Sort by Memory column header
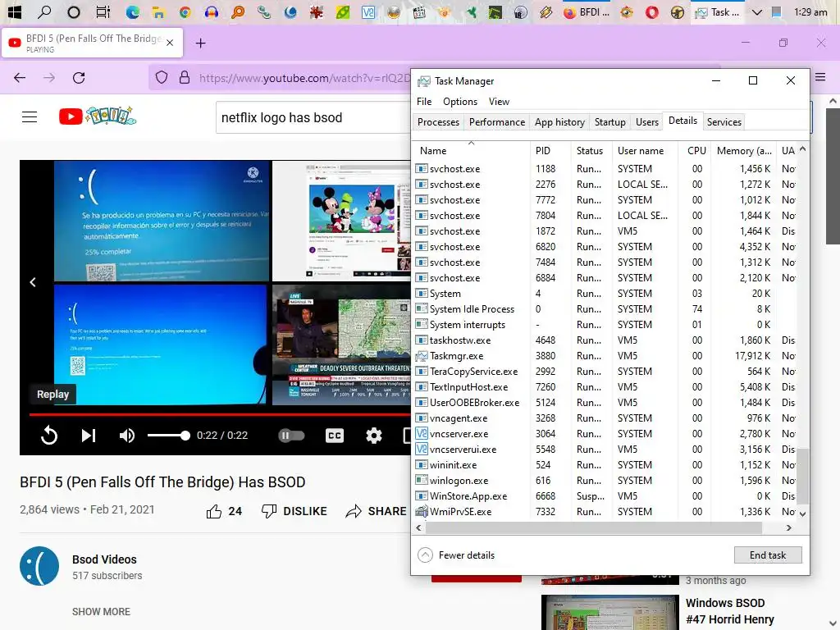 coord(743,151)
